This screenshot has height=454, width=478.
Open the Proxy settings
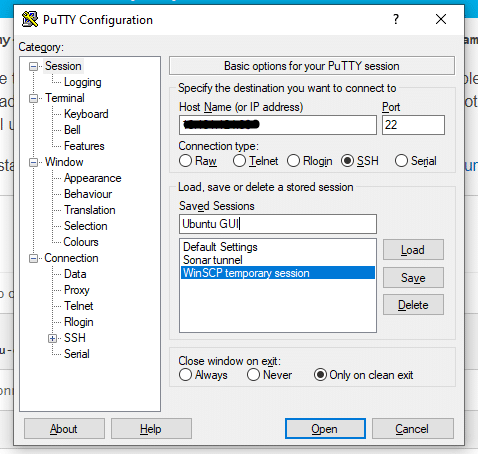(77, 290)
